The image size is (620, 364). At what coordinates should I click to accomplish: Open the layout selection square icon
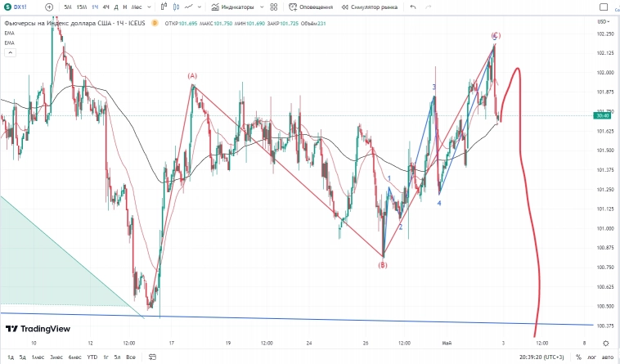tap(604, 7)
